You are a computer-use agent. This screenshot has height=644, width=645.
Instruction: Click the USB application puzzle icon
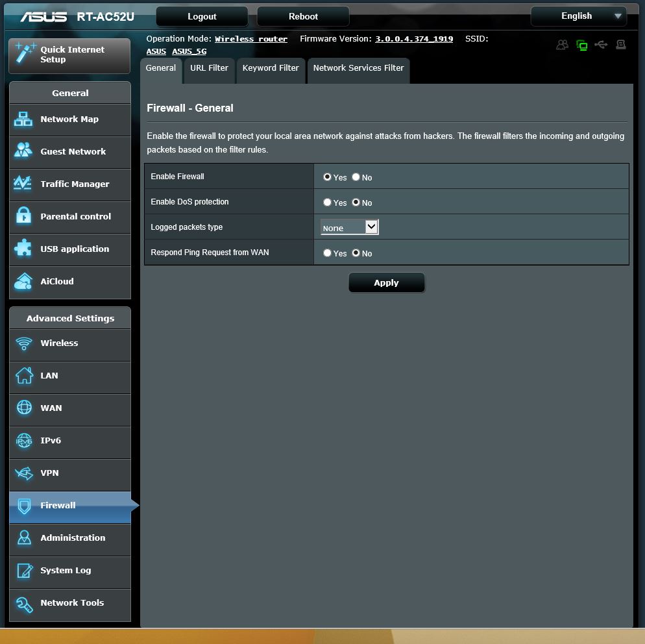[x=23, y=248]
